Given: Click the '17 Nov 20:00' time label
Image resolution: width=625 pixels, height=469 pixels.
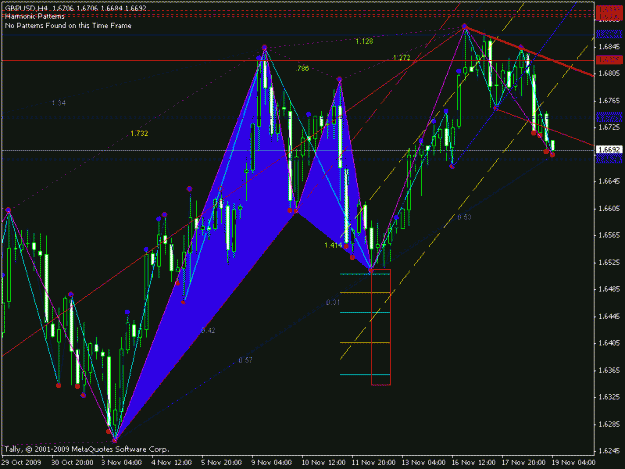Looking at the screenshot, I should click(x=524, y=462).
